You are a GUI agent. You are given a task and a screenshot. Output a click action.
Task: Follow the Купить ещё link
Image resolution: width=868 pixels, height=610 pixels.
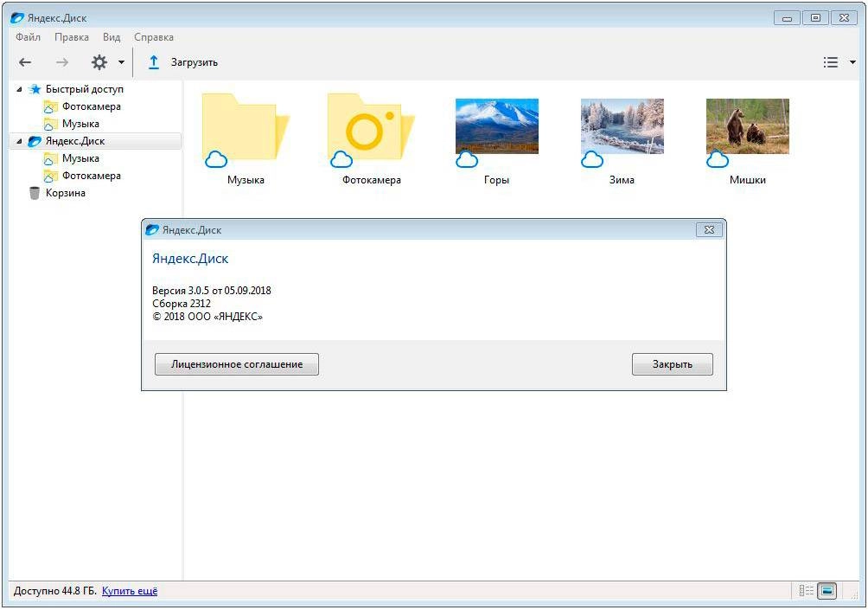click(x=130, y=591)
